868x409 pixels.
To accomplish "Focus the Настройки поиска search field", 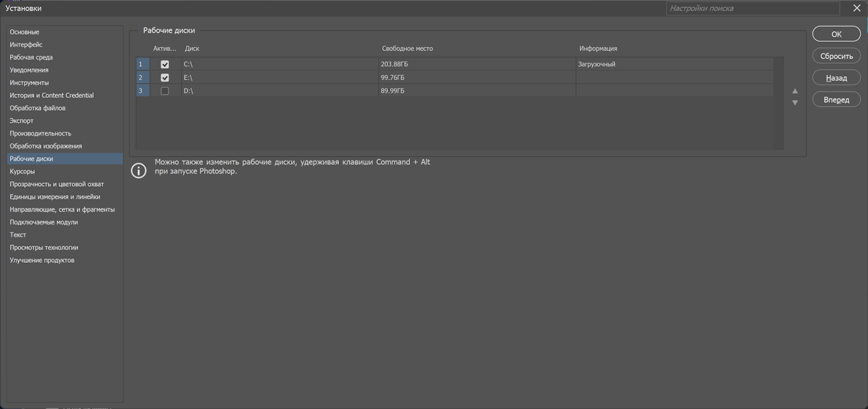I will (753, 9).
